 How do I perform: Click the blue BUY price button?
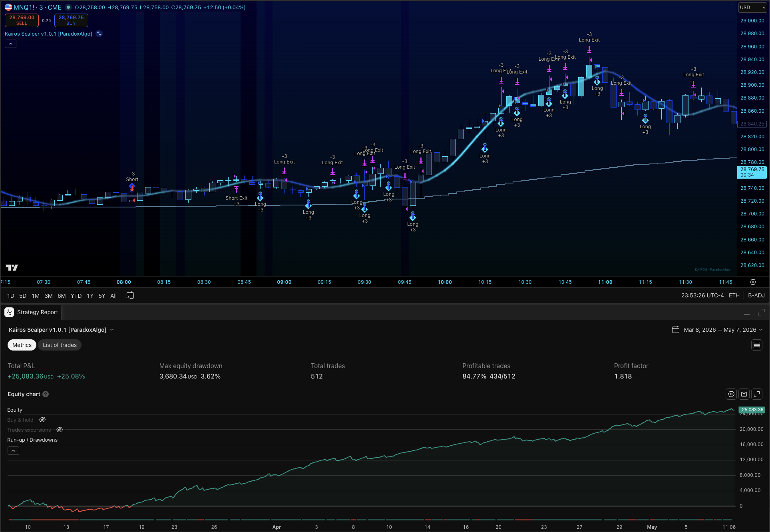point(71,20)
